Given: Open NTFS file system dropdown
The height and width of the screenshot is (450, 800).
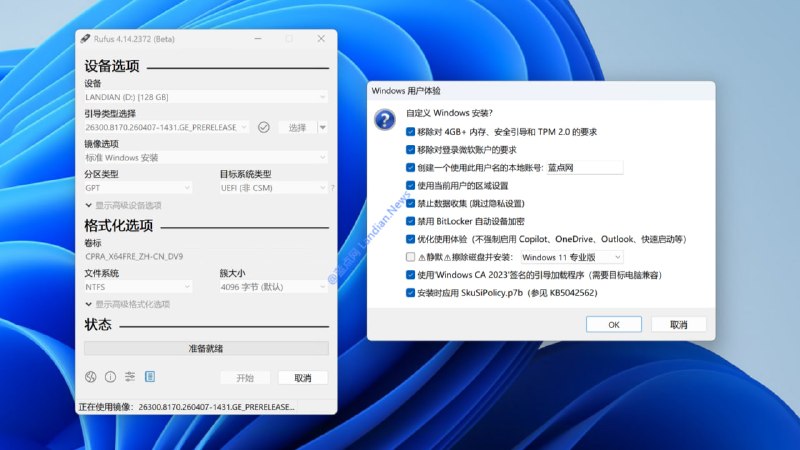Looking at the screenshot, I should coord(138,287).
